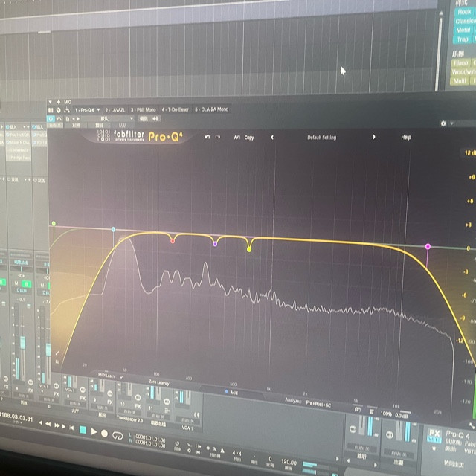Viewport: 476px width, 476px height.
Task: Click the 复制 copy button
Action: 99,125
